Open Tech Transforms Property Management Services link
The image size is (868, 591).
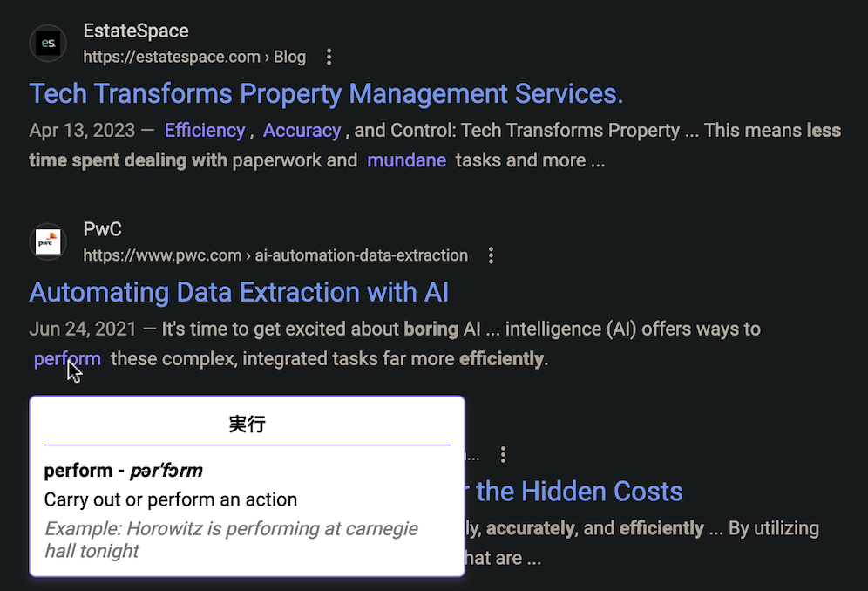tap(326, 93)
